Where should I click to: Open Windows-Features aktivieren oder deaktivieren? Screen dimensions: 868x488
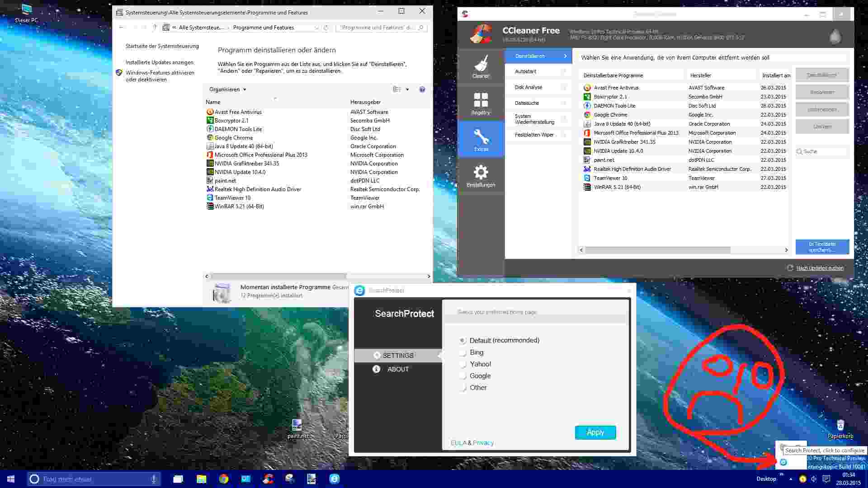click(x=160, y=76)
